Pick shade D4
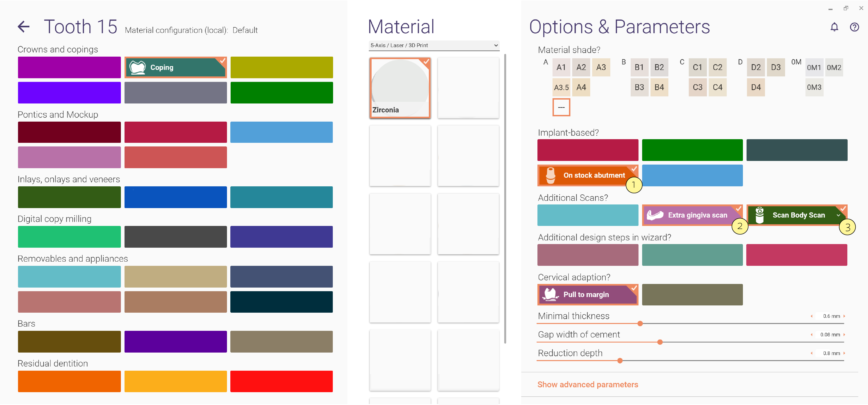The width and height of the screenshot is (868, 405). (x=756, y=88)
